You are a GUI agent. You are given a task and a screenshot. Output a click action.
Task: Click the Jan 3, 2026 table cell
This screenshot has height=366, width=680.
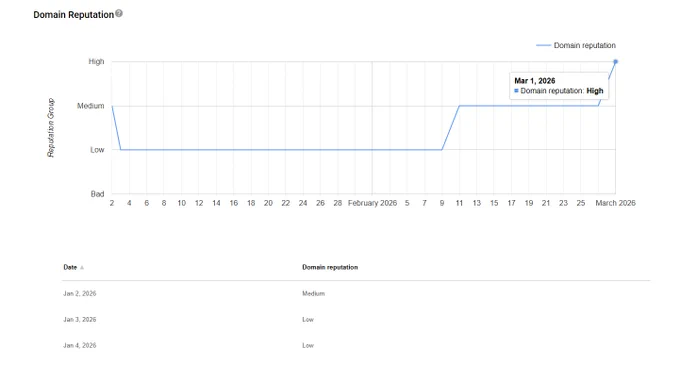click(x=80, y=320)
